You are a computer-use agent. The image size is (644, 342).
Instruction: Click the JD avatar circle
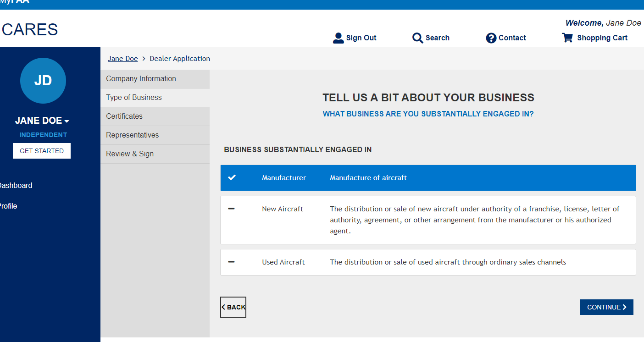(x=43, y=81)
